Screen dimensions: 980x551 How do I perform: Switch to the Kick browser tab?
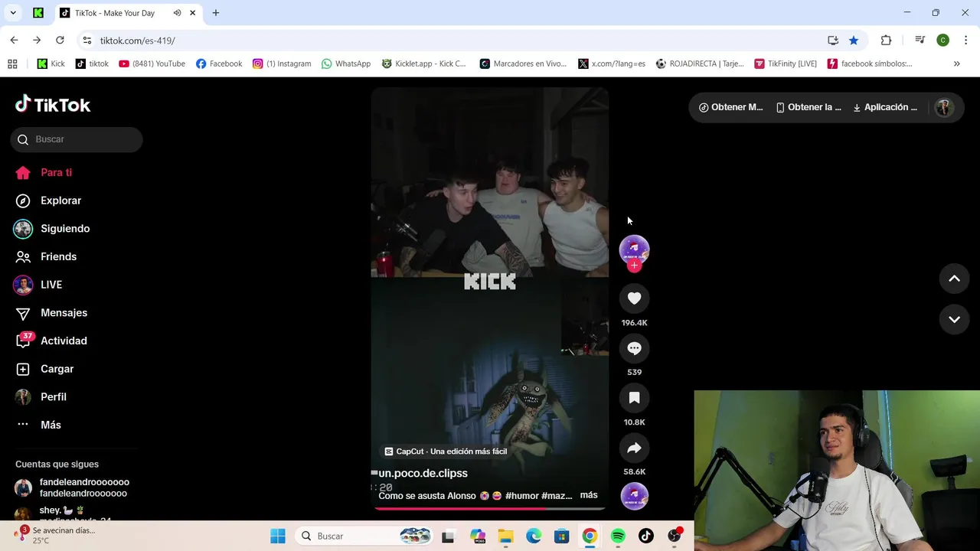[x=38, y=13]
